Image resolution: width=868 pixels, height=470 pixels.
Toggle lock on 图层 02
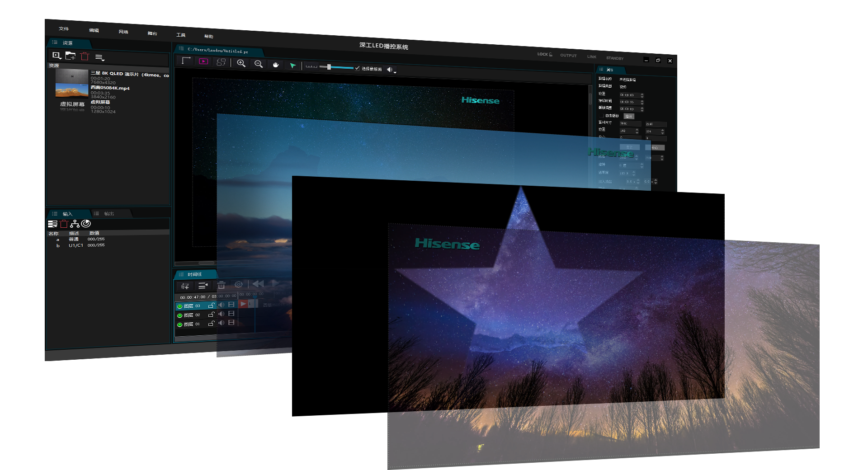point(211,315)
